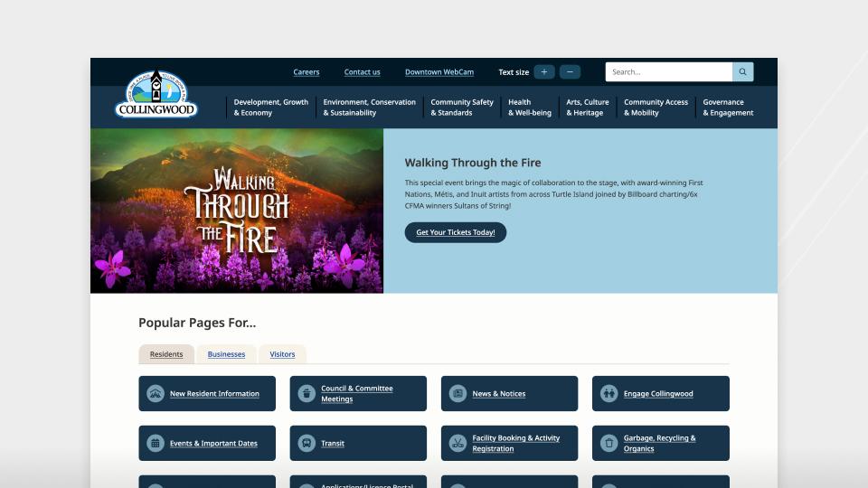Click the Facility Booking icon

(458, 443)
